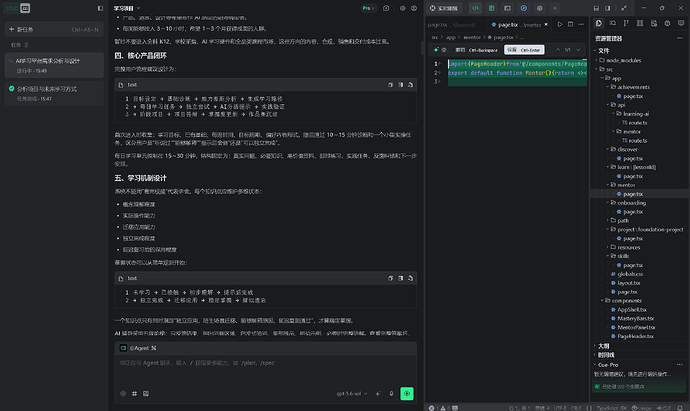Click the microphone voice input icon
Image resolution: width=690 pixels, height=411 pixels.
click(x=391, y=393)
